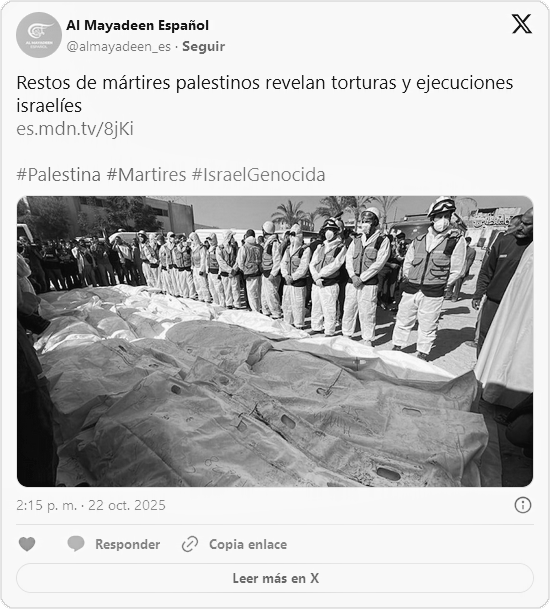
Task: Click the Responder label
Action: (x=128, y=544)
